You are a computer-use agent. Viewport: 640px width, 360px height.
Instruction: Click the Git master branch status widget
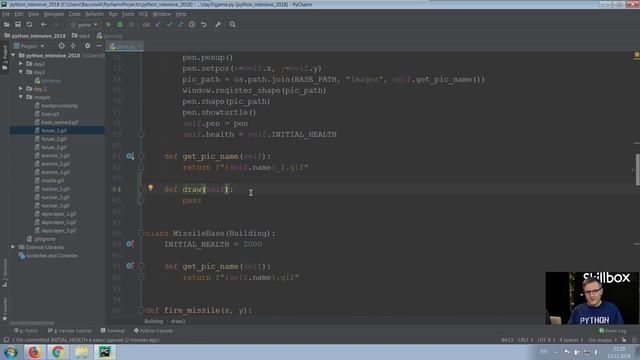tap(602, 340)
